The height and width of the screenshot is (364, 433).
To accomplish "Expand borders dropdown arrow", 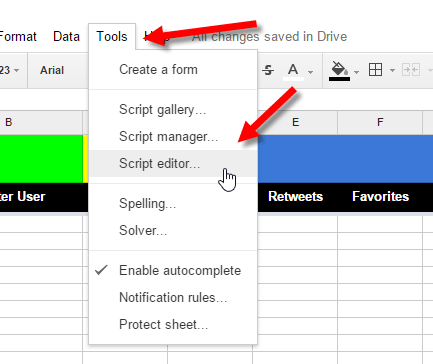I will 392,70.
